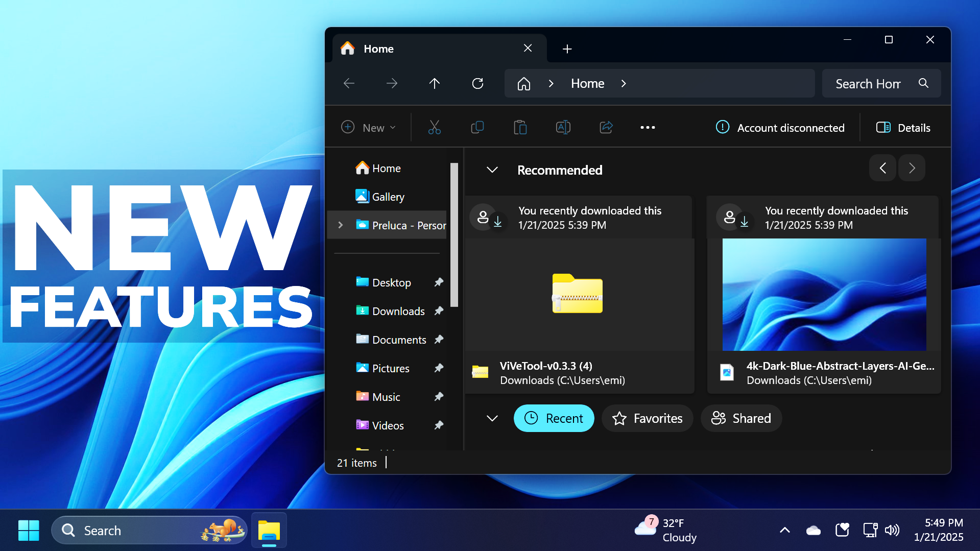Image resolution: width=980 pixels, height=551 pixels.
Task: Open the Share icon in the toolbar
Action: (606, 127)
